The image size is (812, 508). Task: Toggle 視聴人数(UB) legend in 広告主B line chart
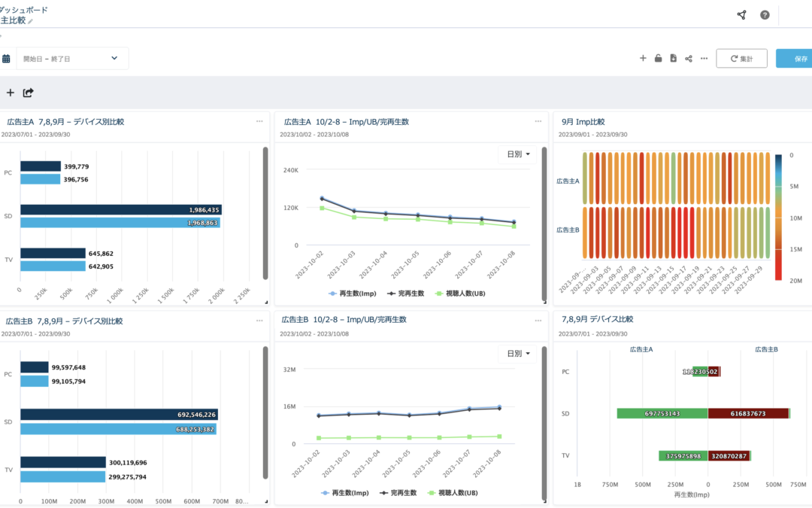point(453,493)
